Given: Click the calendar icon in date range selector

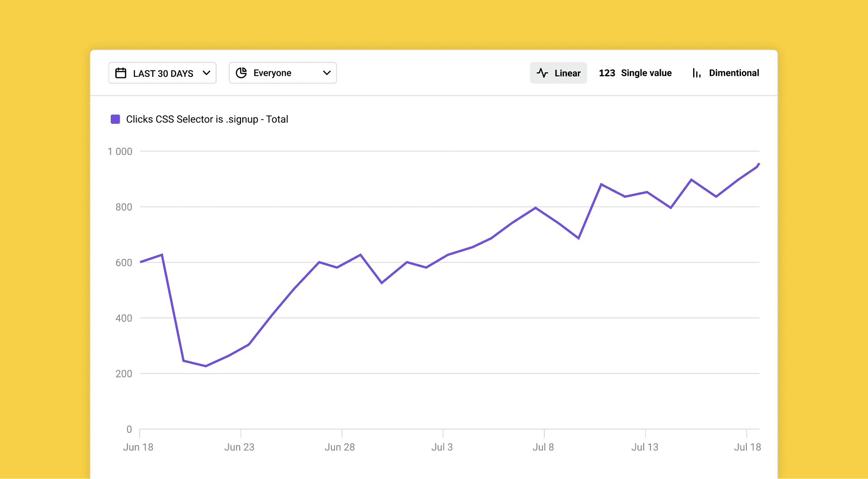Looking at the screenshot, I should [x=121, y=73].
